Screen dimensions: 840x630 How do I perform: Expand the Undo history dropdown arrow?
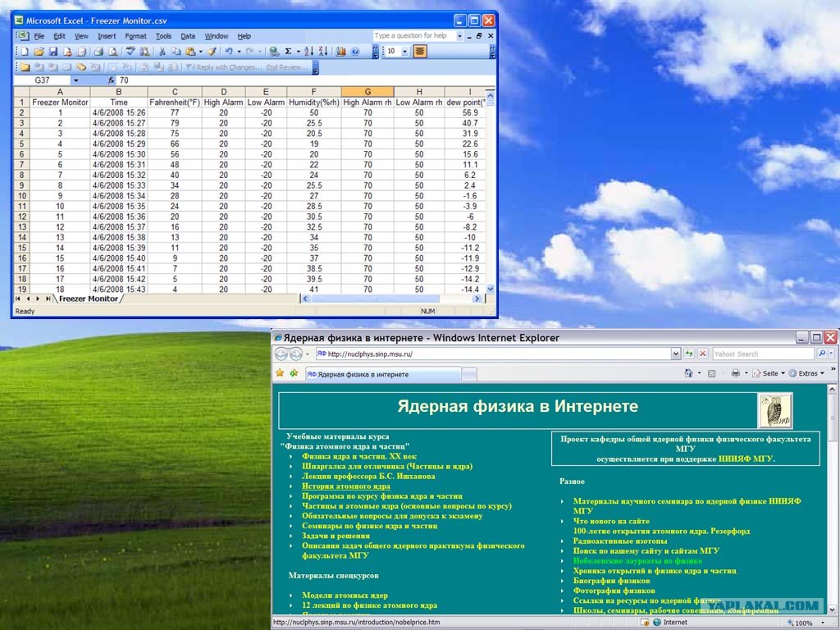point(239,52)
